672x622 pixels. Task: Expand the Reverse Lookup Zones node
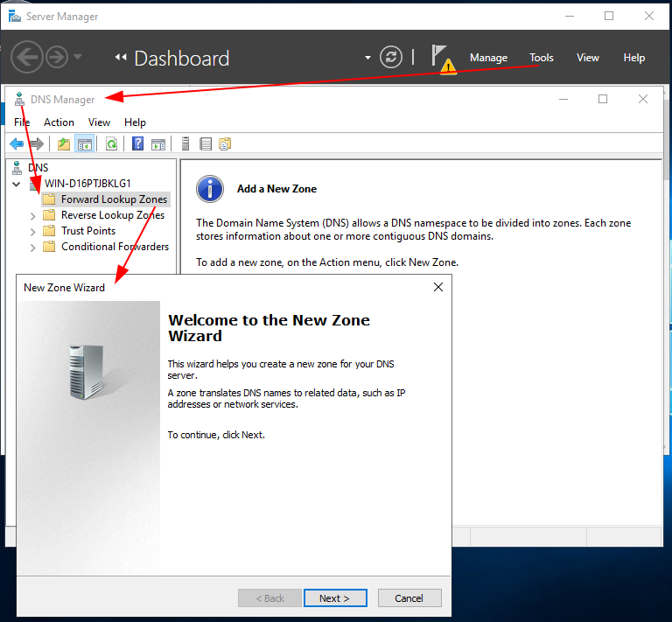[x=32, y=216]
